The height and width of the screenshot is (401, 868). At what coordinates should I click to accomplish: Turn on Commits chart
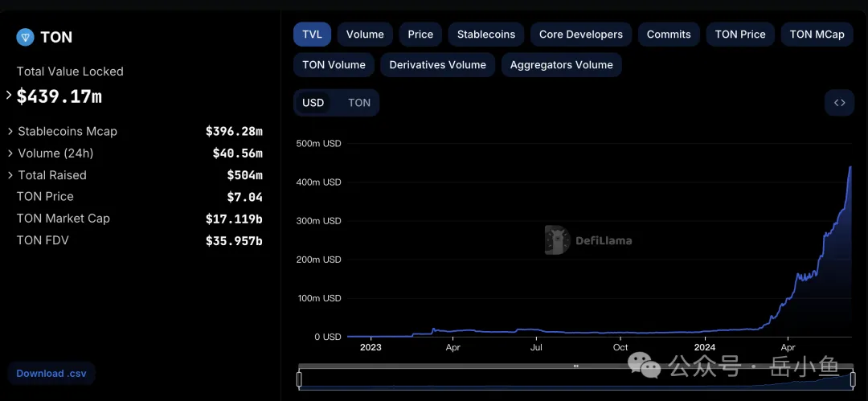pos(669,35)
